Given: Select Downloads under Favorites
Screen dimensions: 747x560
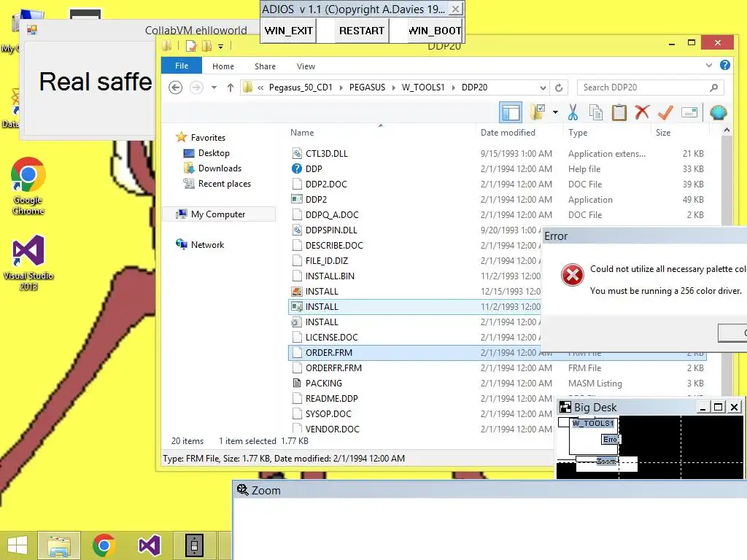Looking at the screenshot, I should (x=220, y=168).
